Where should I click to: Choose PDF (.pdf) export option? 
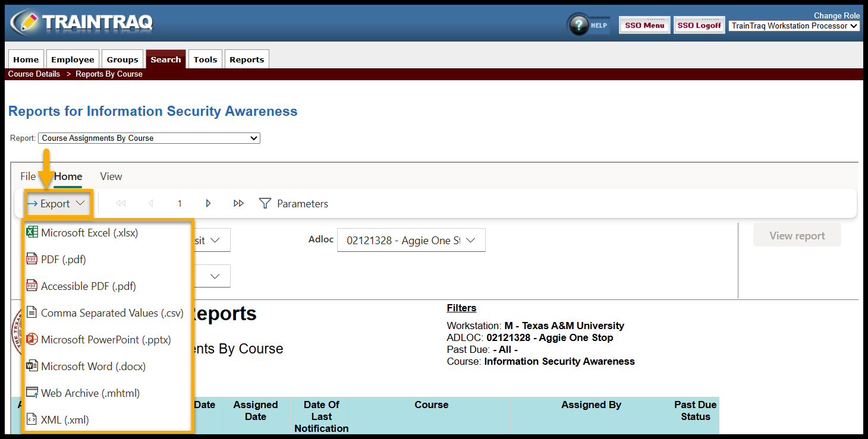click(x=63, y=260)
